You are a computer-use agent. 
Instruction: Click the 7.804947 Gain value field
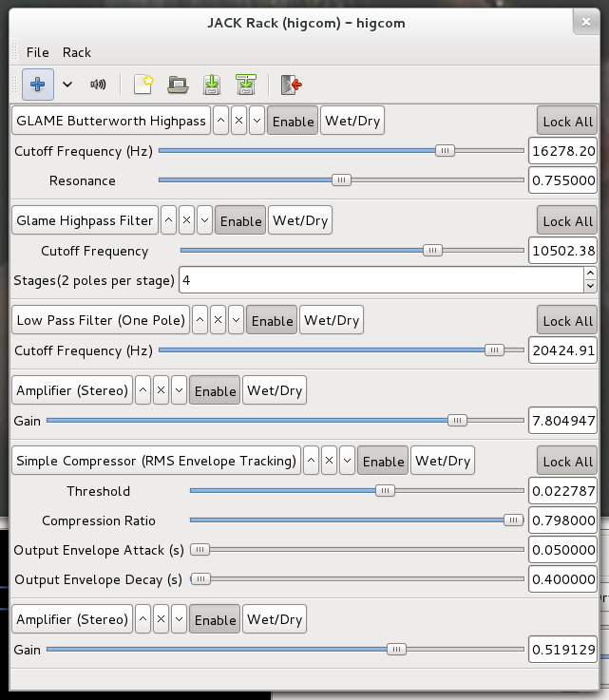tap(563, 420)
